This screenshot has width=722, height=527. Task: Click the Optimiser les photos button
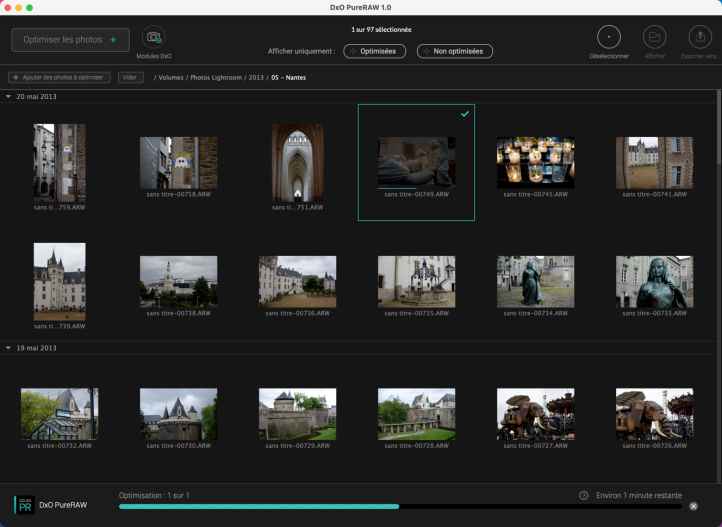[x=70, y=40]
